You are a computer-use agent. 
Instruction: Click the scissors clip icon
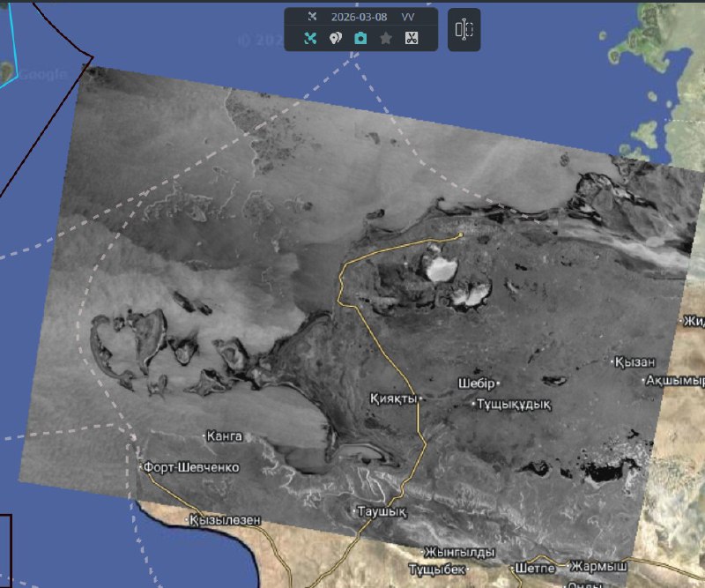411,38
